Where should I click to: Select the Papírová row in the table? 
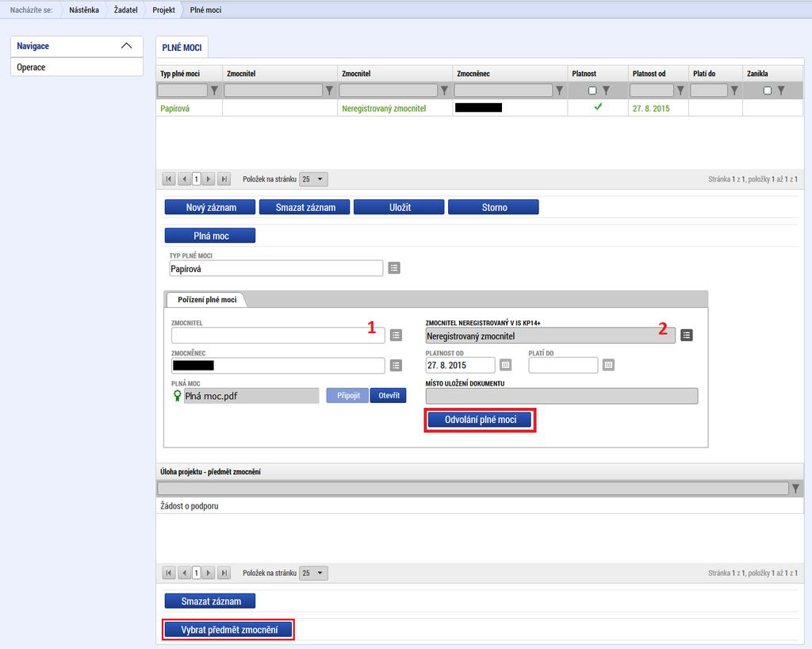[480, 108]
